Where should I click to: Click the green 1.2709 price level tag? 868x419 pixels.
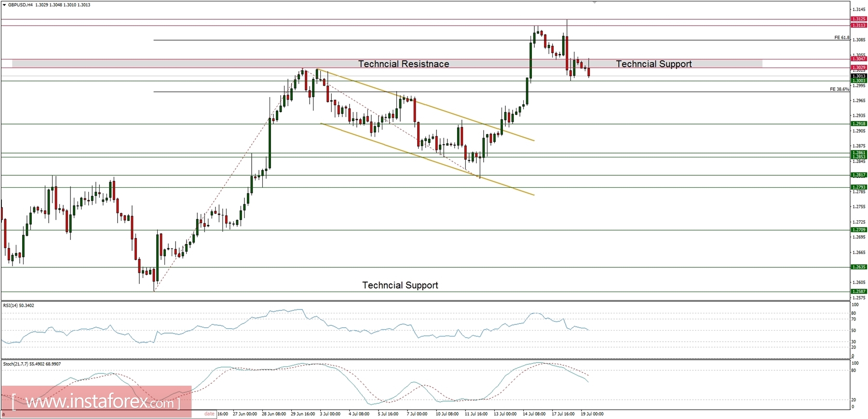[859, 230]
